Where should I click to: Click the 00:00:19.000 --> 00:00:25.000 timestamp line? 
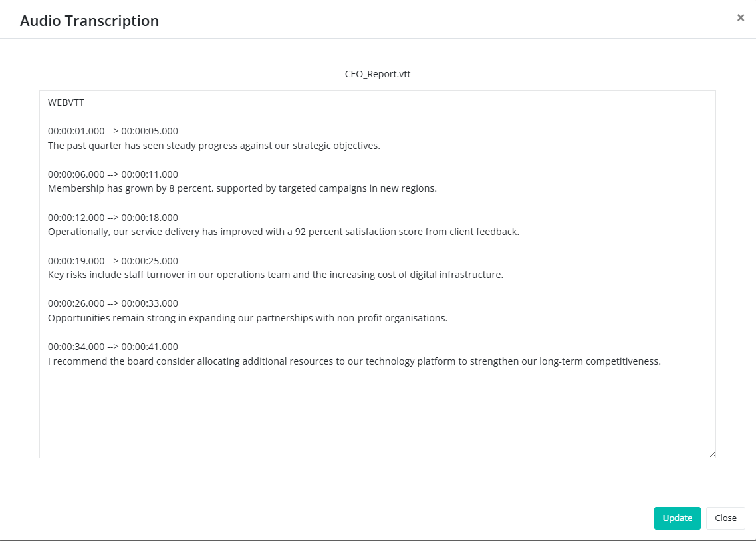pyautogui.click(x=113, y=261)
